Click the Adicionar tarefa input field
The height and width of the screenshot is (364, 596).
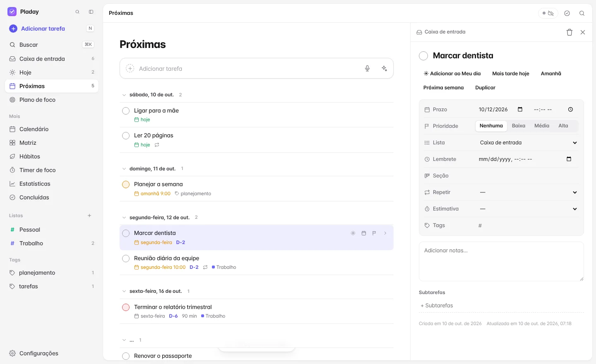pyautogui.click(x=248, y=69)
